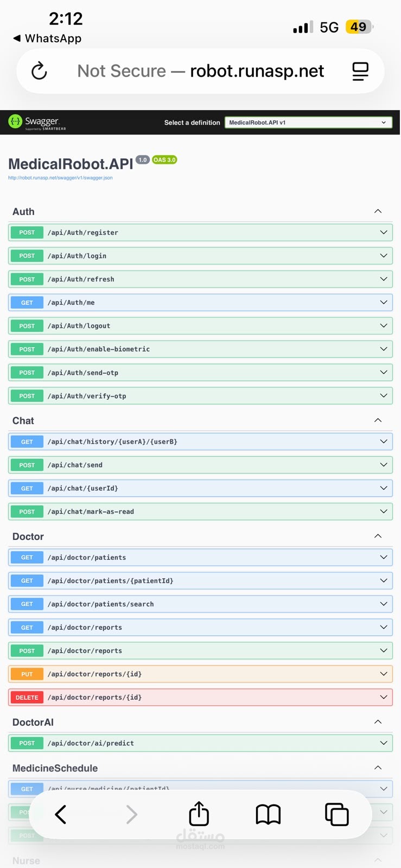
Task: Open the /api/doctor/patients endpoint path
Action: click(87, 558)
